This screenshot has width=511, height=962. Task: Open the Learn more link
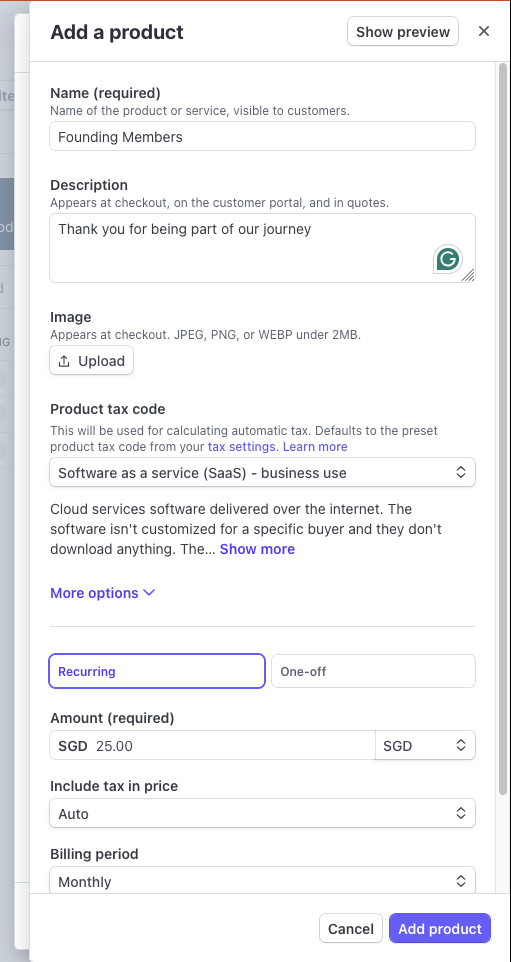[315, 447]
